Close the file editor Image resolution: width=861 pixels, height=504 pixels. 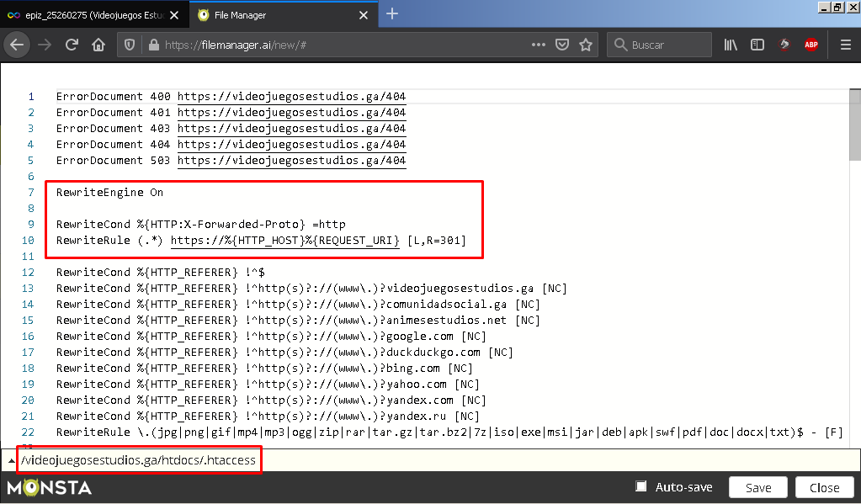tap(824, 487)
